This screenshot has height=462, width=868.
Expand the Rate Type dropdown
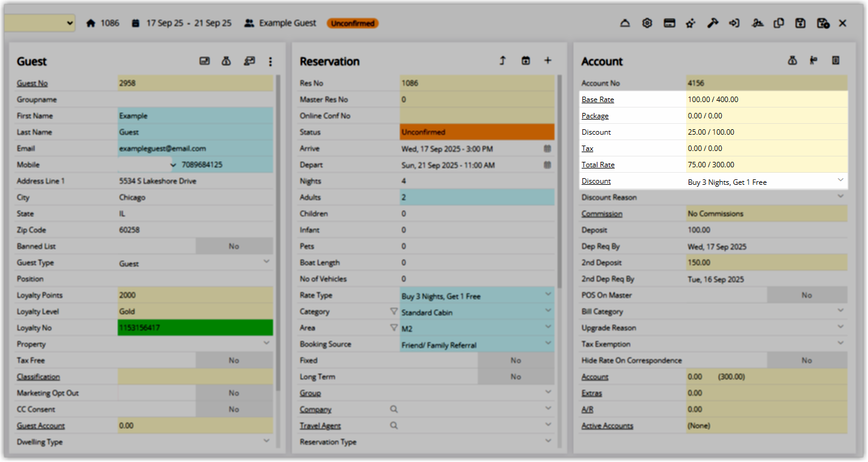pyautogui.click(x=548, y=294)
